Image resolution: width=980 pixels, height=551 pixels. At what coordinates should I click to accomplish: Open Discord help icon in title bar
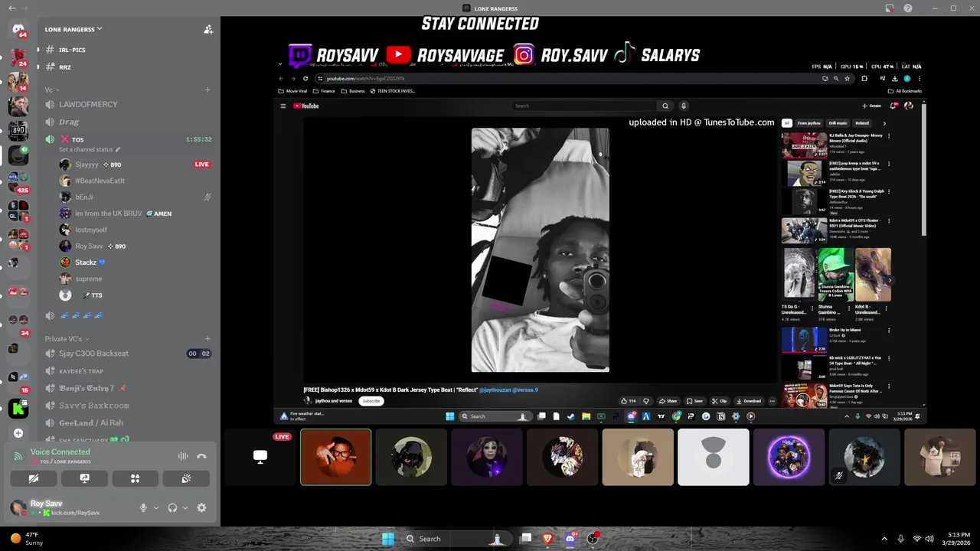tap(908, 8)
